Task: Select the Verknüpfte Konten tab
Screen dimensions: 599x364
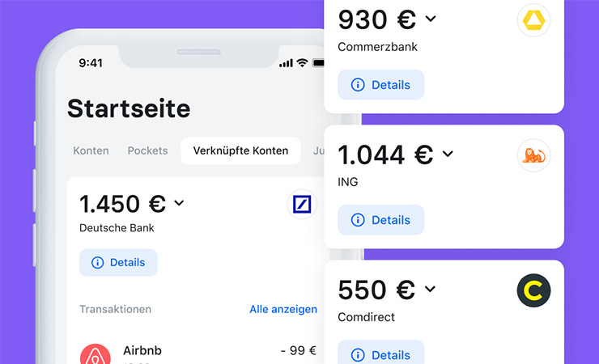Action: click(240, 150)
